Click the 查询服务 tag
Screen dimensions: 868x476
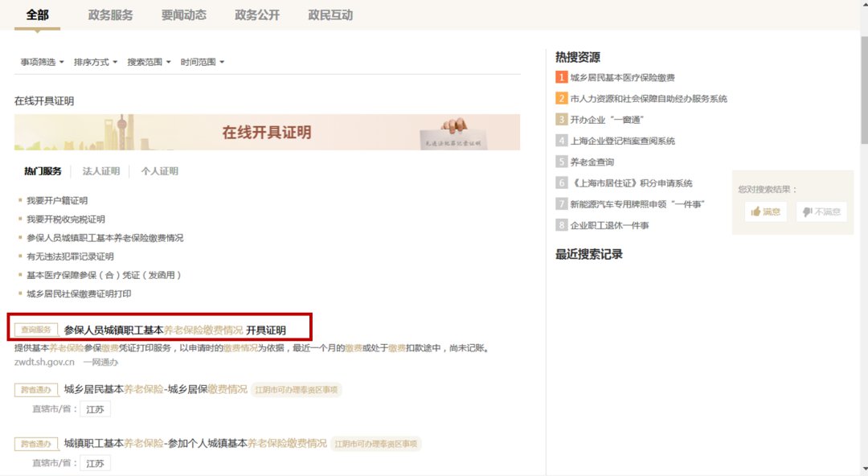[x=36, y=330]
